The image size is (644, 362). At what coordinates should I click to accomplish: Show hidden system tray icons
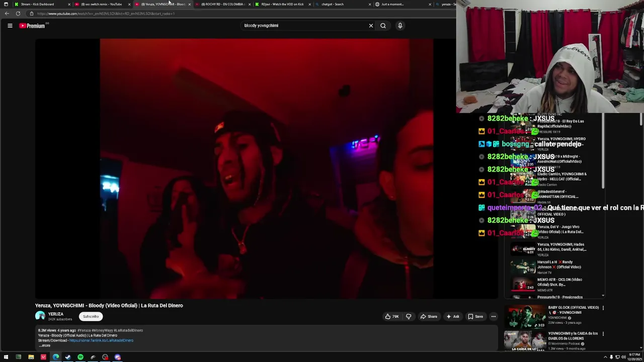tap(605, 357)
